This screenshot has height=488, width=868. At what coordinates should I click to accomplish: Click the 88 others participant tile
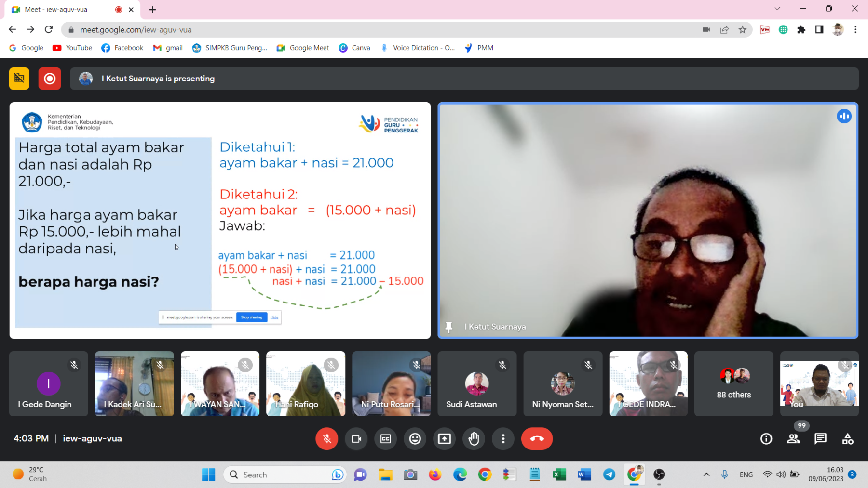(733, 383)
